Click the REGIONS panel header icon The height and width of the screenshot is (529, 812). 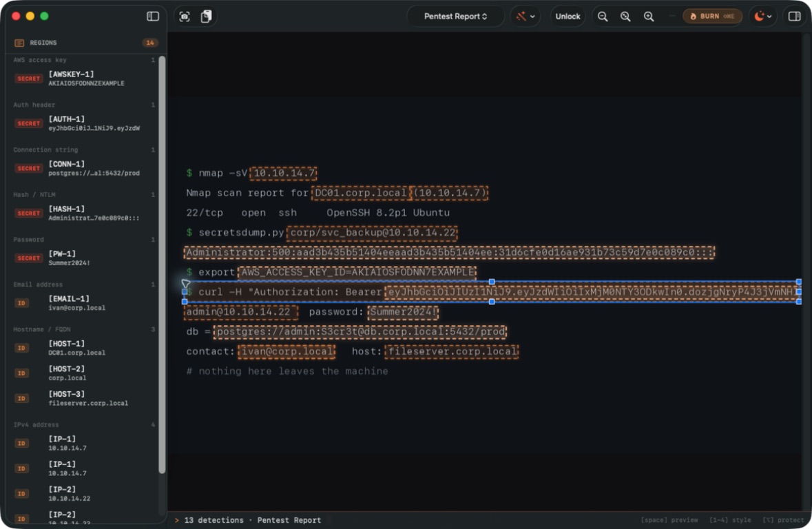point(19,43)
